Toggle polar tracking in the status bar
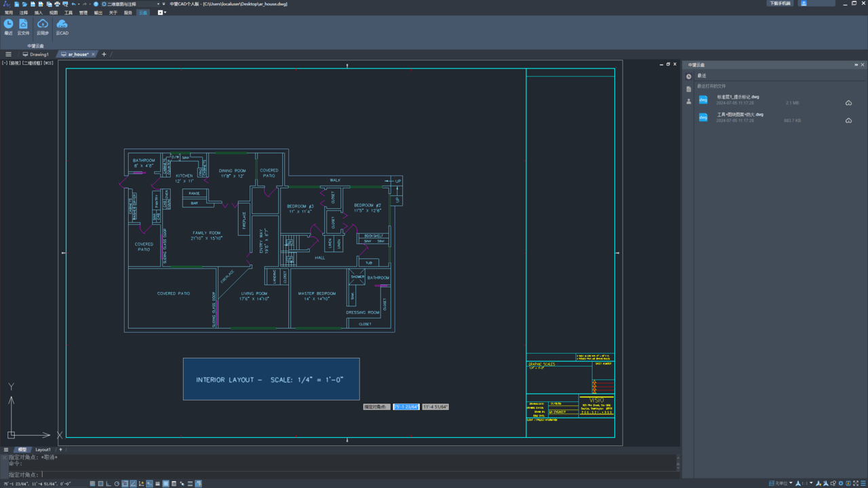 click(117, 484)
